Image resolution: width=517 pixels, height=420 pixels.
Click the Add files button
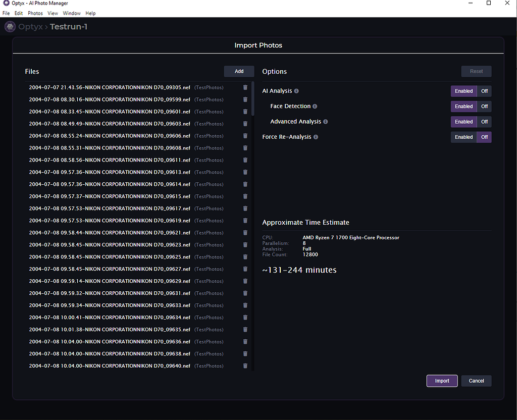(239, 71)
